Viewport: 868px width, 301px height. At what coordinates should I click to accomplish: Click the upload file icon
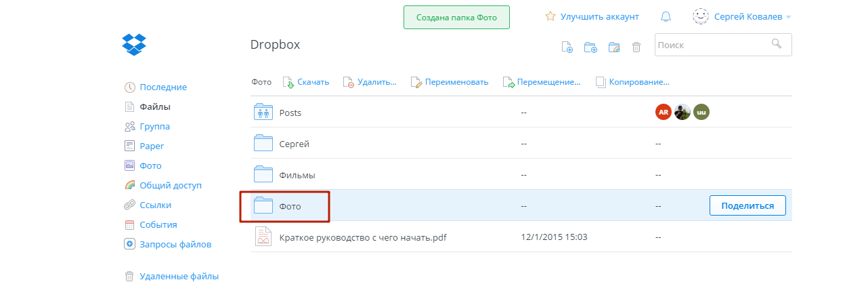pyautogui.click(x=567, y=47)
